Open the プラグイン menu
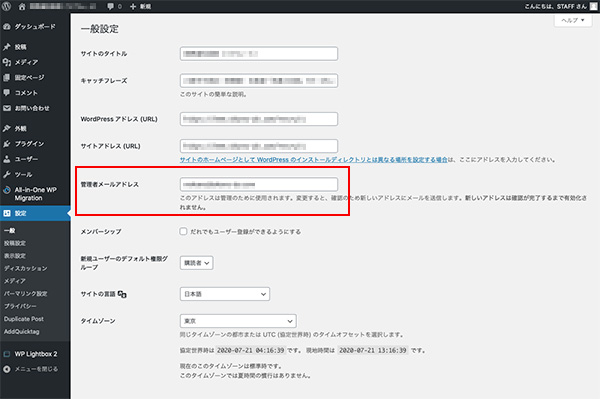Screen dimensions: 600x399 point(29,144)
